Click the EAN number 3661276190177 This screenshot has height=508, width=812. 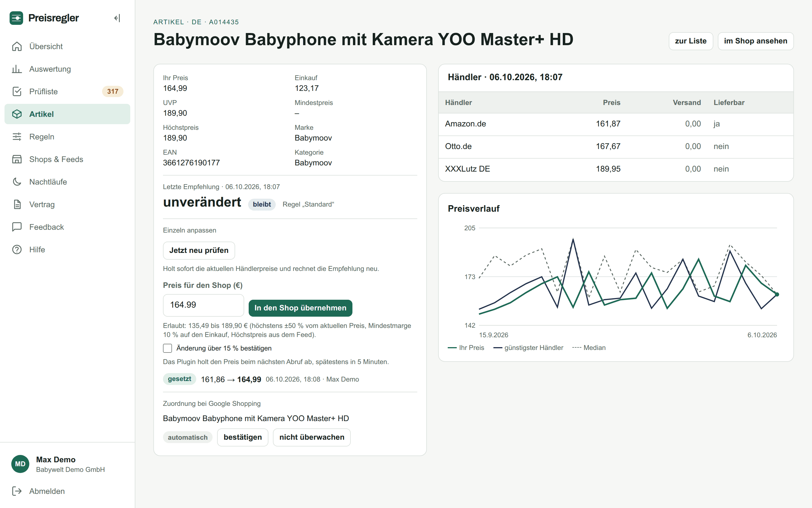tap(191, 163)
